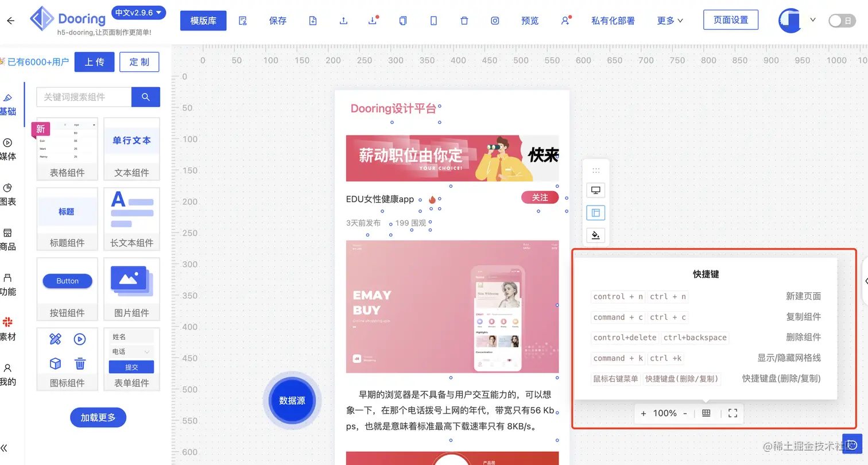This screenshot has width=868, height=465.
Task: Click the new page file-plus icon
Action: (x=313, y=21)
